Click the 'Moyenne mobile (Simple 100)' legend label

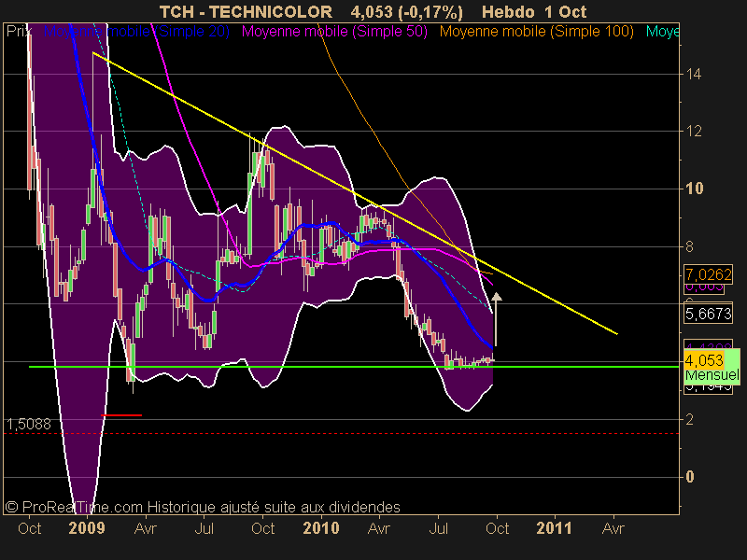[536, 32]
